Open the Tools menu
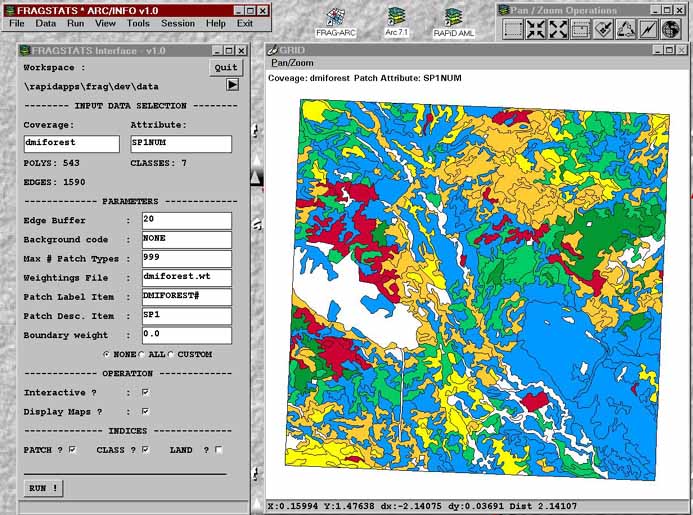Screen dimensions: 693x515 click(138, 23)
